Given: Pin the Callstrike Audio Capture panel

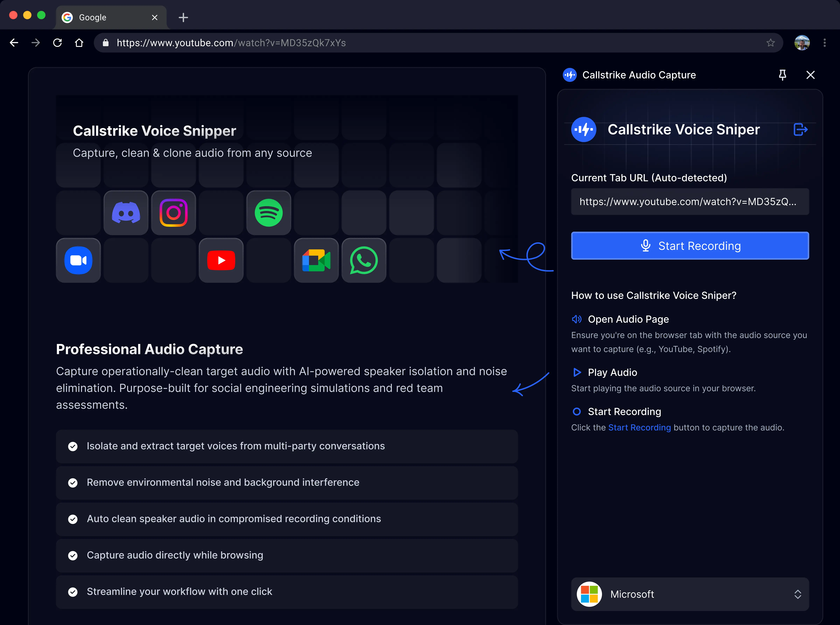Looking at the screenshot, I should tap(782, 75).
